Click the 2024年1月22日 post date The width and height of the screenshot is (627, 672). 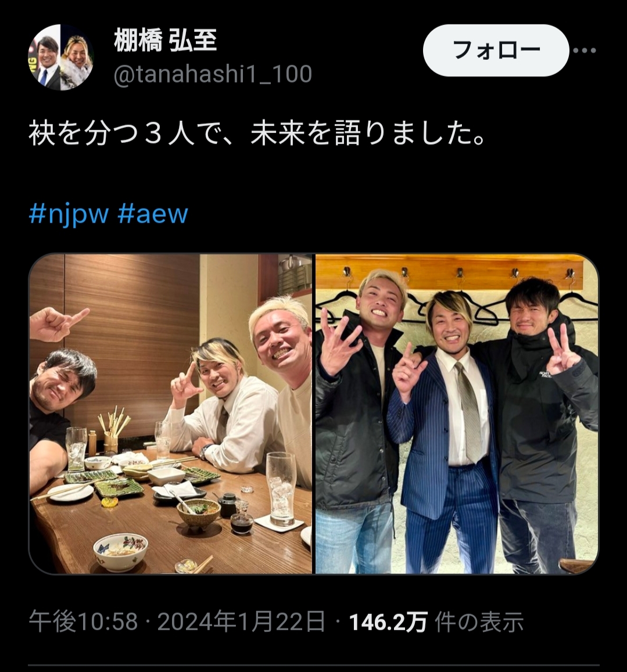(242, 622)
